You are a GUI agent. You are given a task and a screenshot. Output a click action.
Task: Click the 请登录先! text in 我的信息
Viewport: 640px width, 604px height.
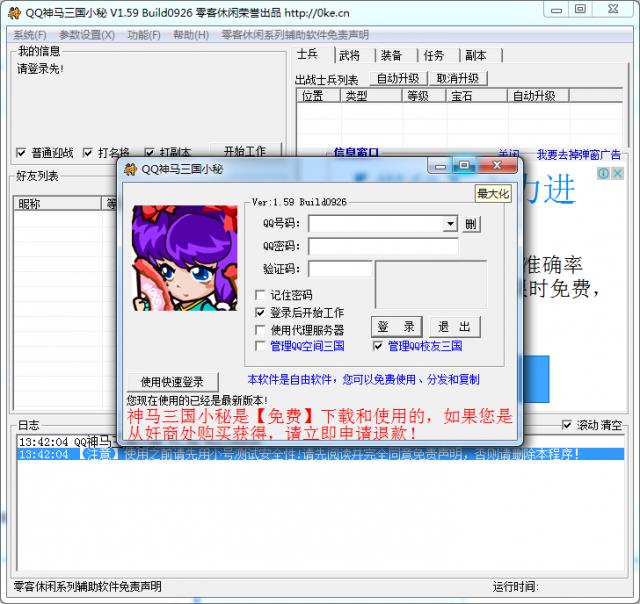coord(40,69)
